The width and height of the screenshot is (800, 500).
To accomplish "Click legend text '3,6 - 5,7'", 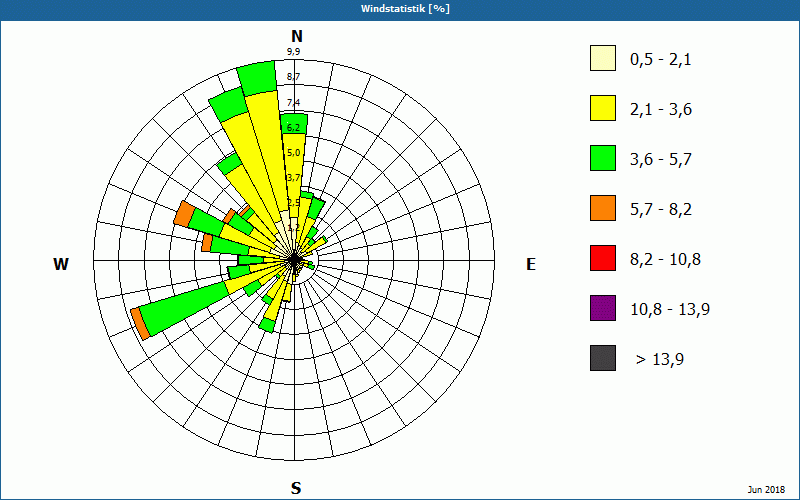I will point(661,160).
